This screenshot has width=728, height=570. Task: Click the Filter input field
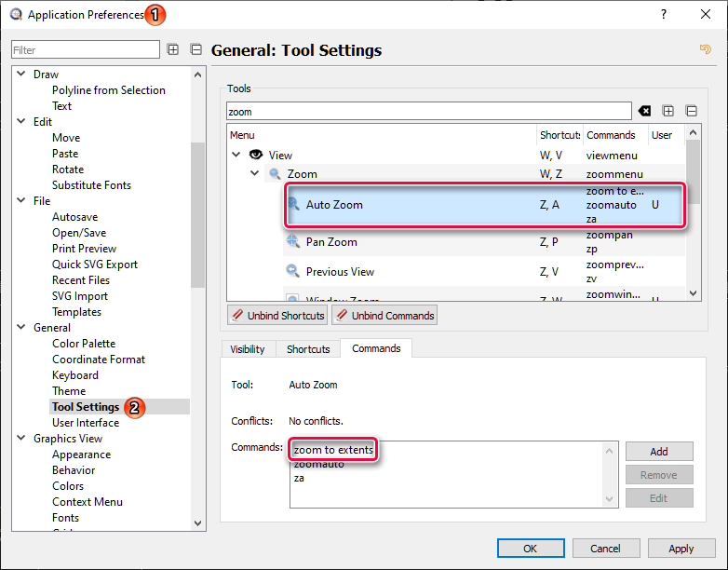[86, 49]
